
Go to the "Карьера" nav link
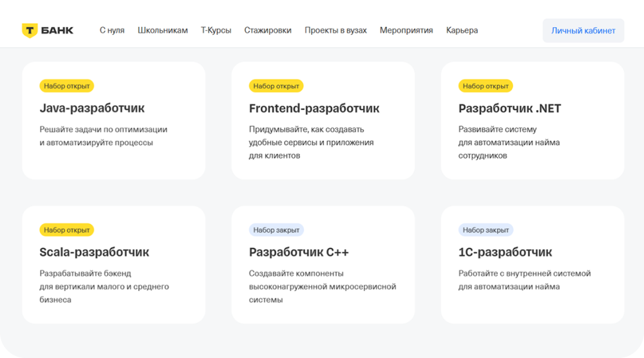click(462, 30)
